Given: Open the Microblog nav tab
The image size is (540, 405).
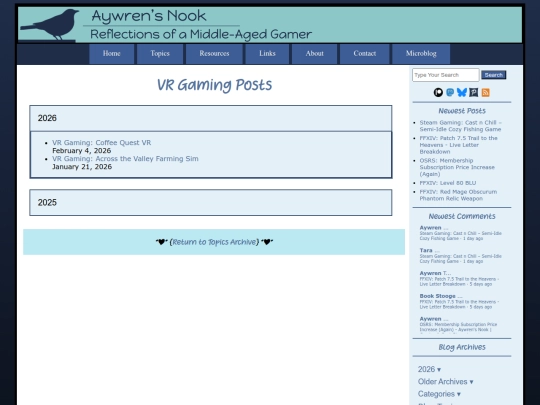Looking at the screenshot, I should pyautogui.click(x=421, y=54).
